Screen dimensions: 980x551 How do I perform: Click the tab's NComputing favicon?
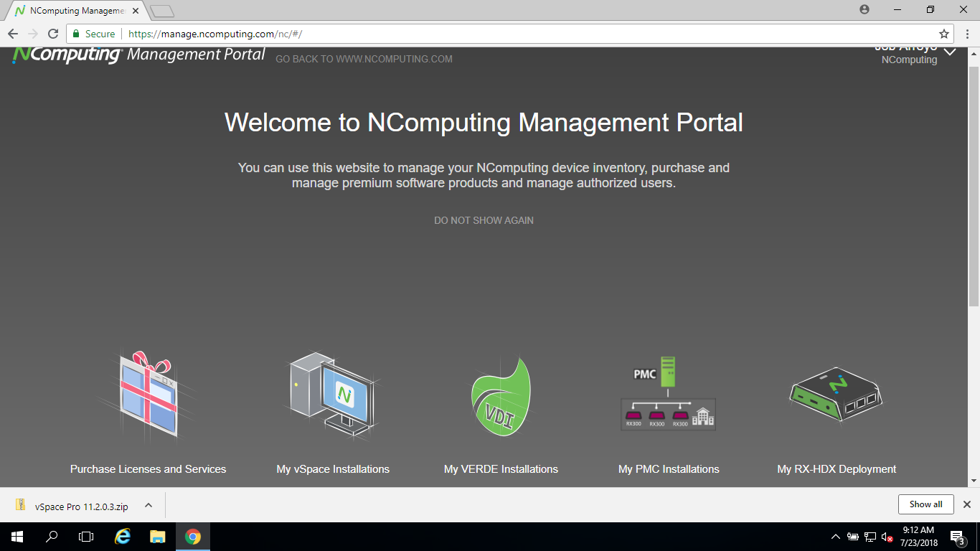pyautogui.click(x=20, y=11)
